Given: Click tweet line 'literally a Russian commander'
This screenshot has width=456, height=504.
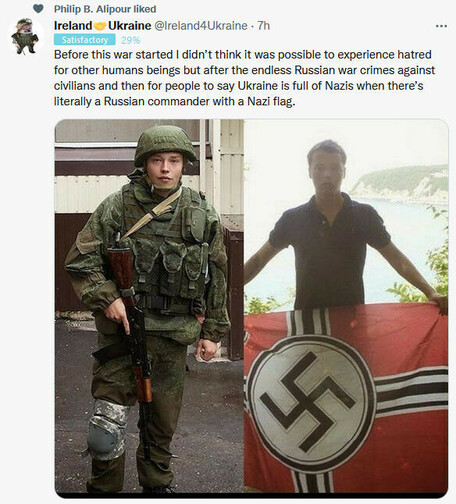Looking at the screenshot, I should 175,101.
